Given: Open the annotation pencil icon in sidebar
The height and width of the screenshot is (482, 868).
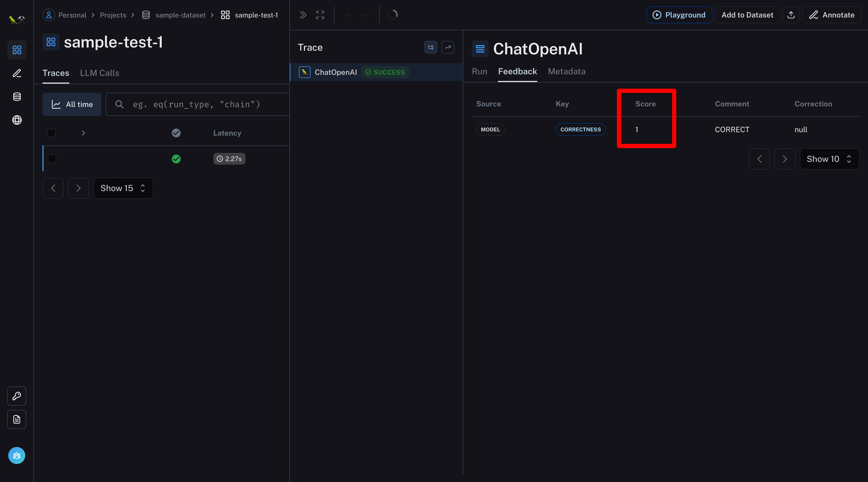Looking at the screenshot, I should click(x=17, y=73).
